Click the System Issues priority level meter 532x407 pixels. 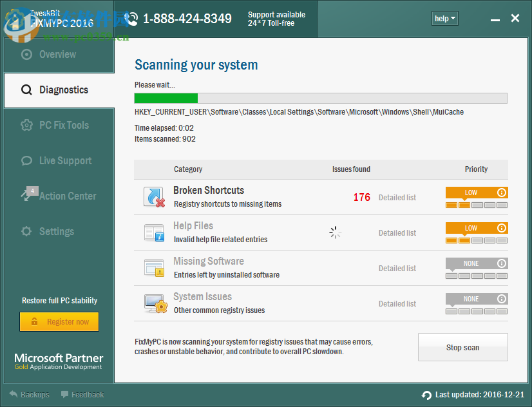477,311
